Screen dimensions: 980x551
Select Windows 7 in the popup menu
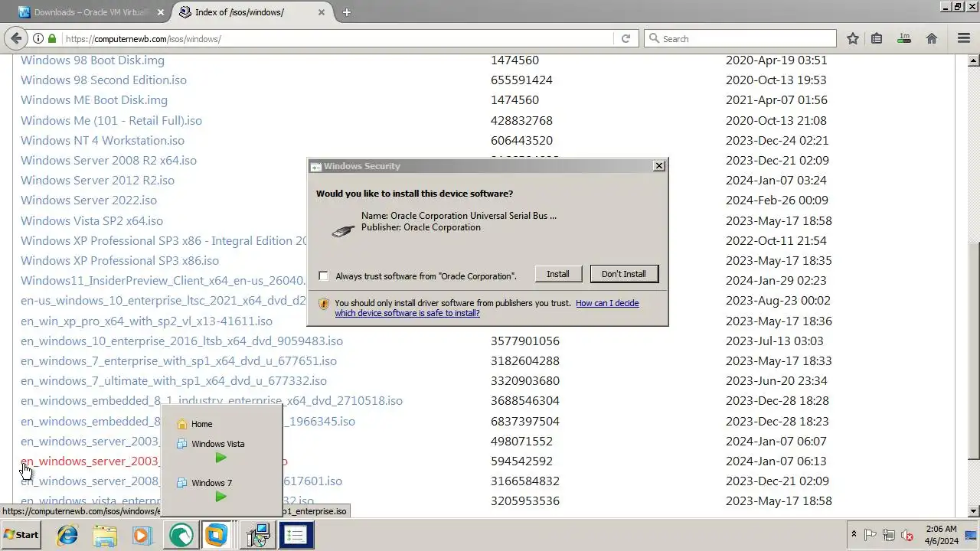click(x=211, y=483)
